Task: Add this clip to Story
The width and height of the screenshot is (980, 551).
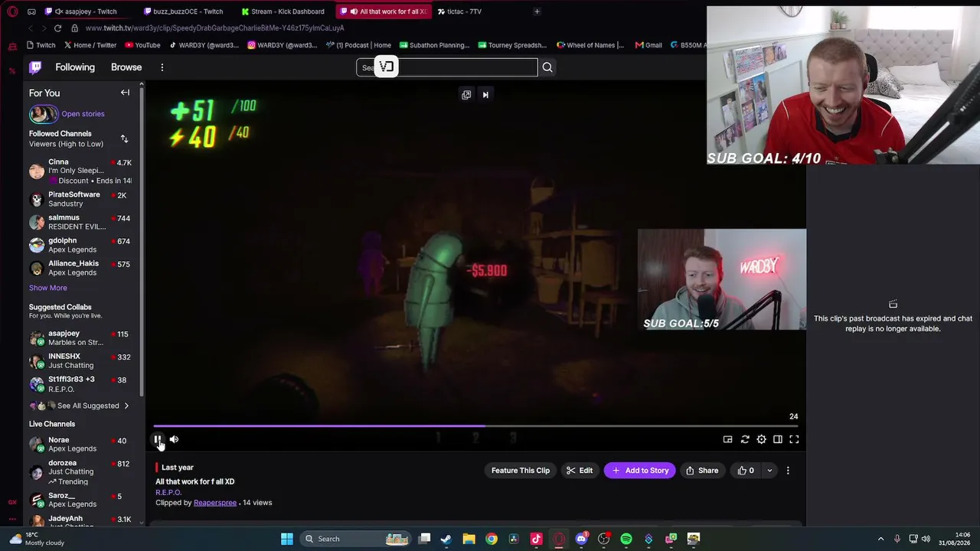Action: pyautogui.click(x=640, y=471)
